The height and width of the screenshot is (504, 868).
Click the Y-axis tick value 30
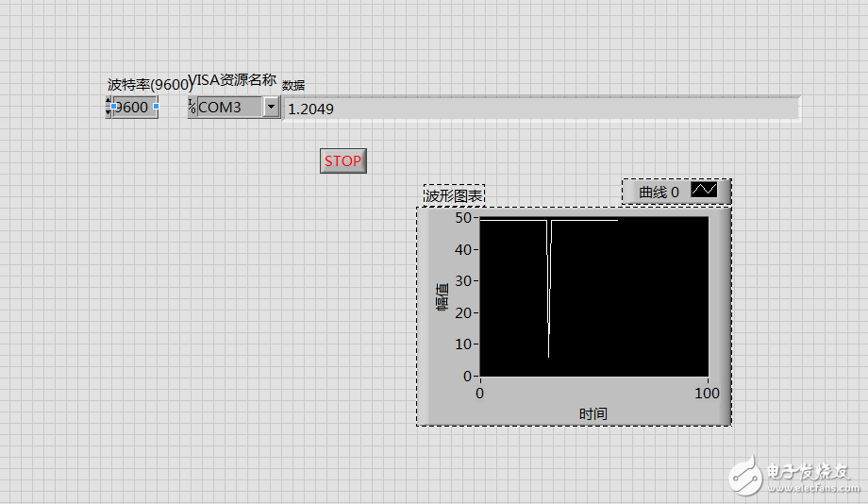(463, 281)
